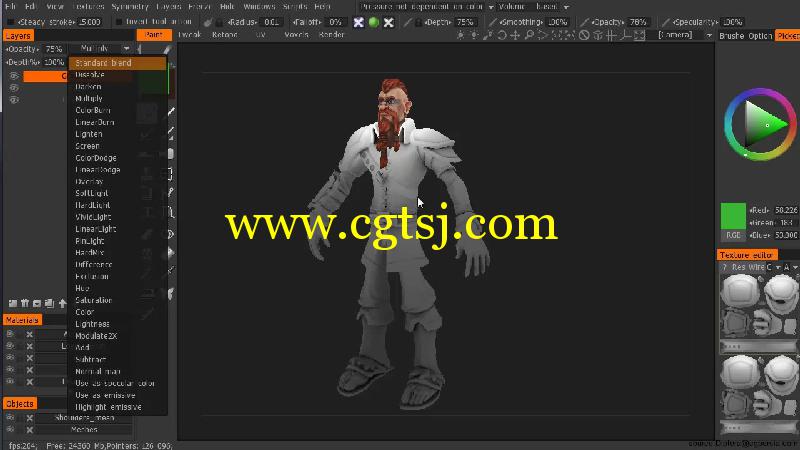Click the Radius value field
This screenshot has height=450, width=800.
click(x=271, y=22)
